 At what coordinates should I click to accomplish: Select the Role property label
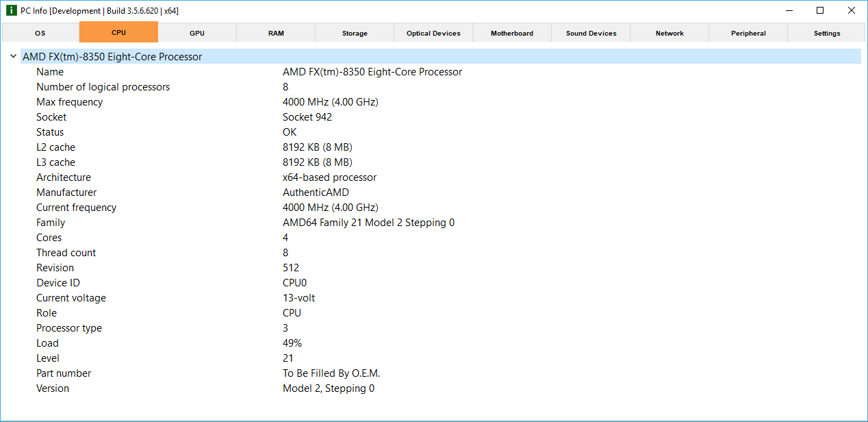pos(47,313)
